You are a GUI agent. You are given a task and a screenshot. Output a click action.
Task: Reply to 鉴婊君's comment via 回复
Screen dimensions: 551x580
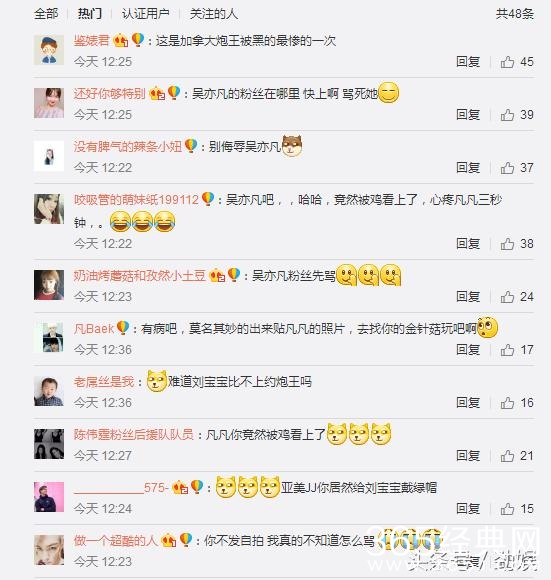tap(468, 62)
